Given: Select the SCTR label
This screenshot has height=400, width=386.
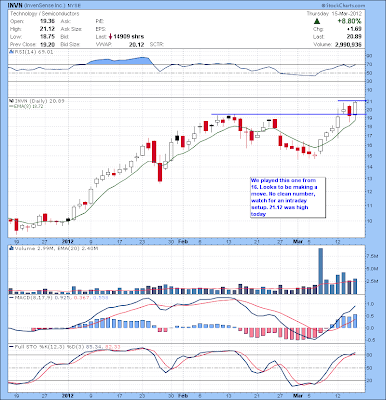Looking at the screenshot, I should point(157,44).
